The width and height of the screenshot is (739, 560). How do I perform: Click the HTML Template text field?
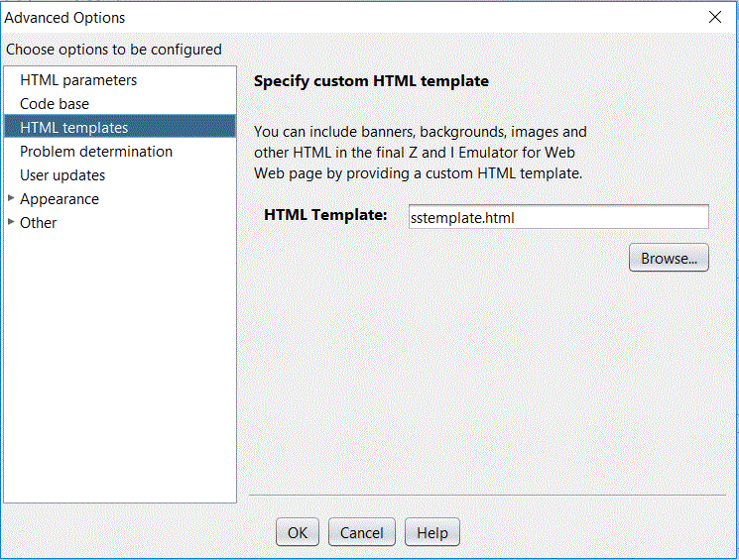pyautogui.click(x=558, y=217)
